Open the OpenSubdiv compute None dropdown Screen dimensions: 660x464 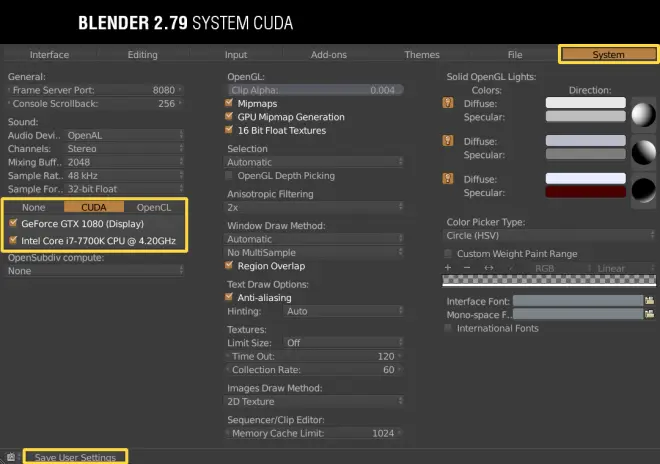[95, 271]
